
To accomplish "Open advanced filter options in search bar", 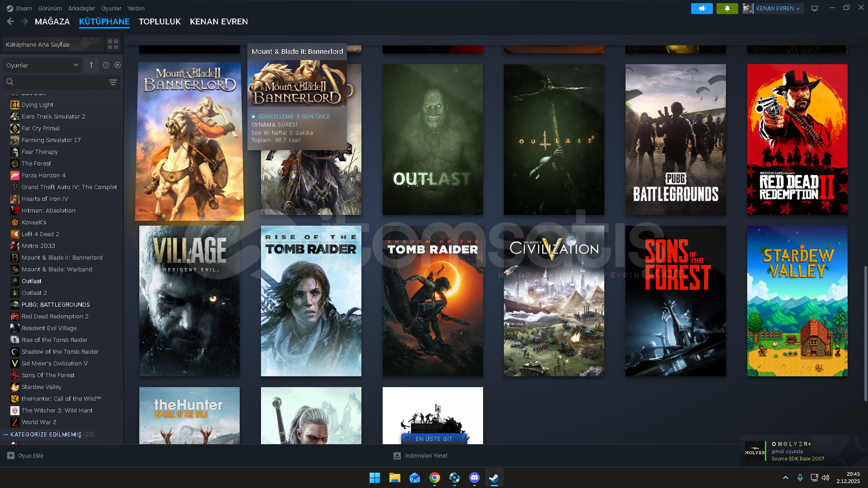I will pos(113,82).
